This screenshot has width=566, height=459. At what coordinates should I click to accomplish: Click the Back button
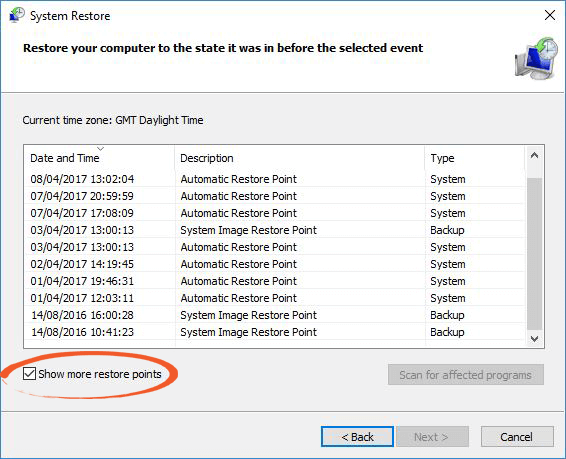(357, 437)
